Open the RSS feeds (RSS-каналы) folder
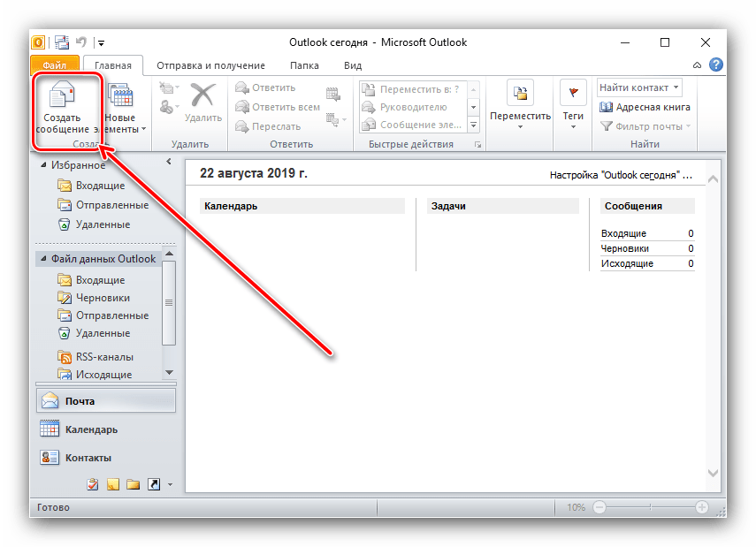This screenshot has height=547, width=756. click(103, 357)
